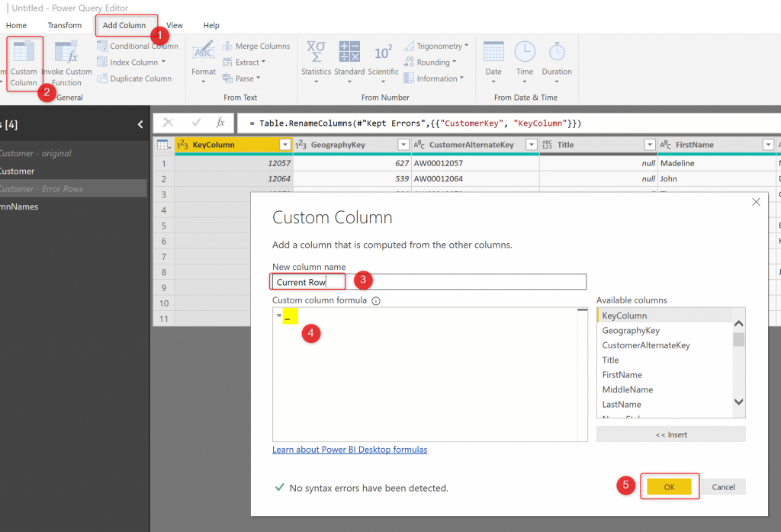Expand the Index Column dropdown arrow
Viewport: 781px width, 532px height.
(165, 62)
